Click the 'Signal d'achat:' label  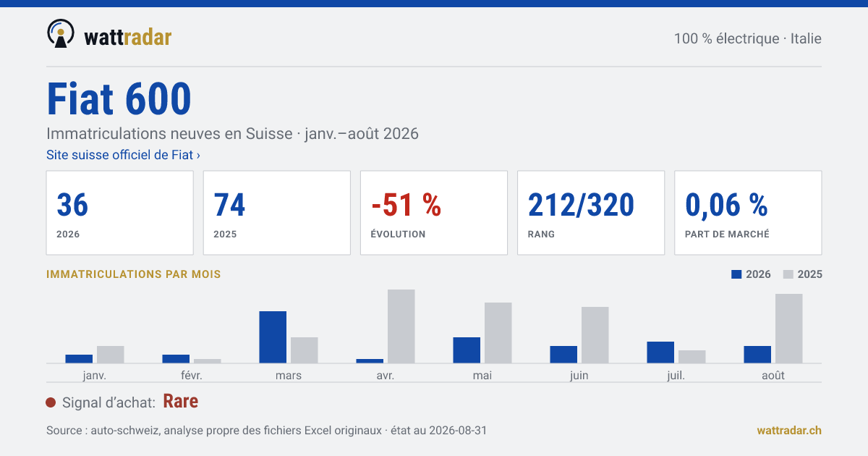tap(109, 402)
